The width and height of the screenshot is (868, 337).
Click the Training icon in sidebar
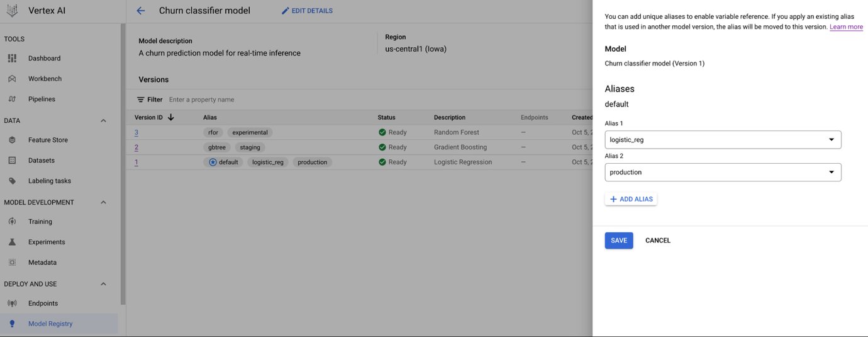click(x=12, y=222)
